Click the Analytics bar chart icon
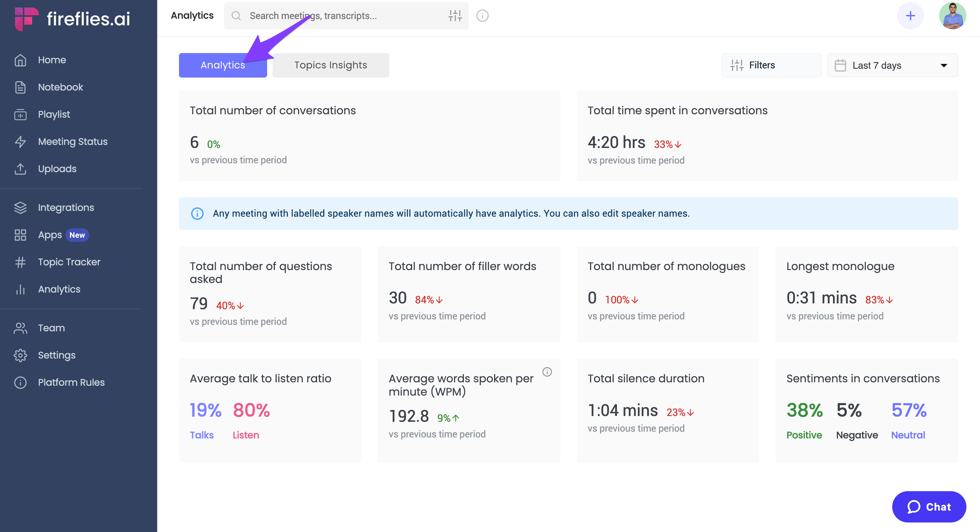 click(20, 289)
